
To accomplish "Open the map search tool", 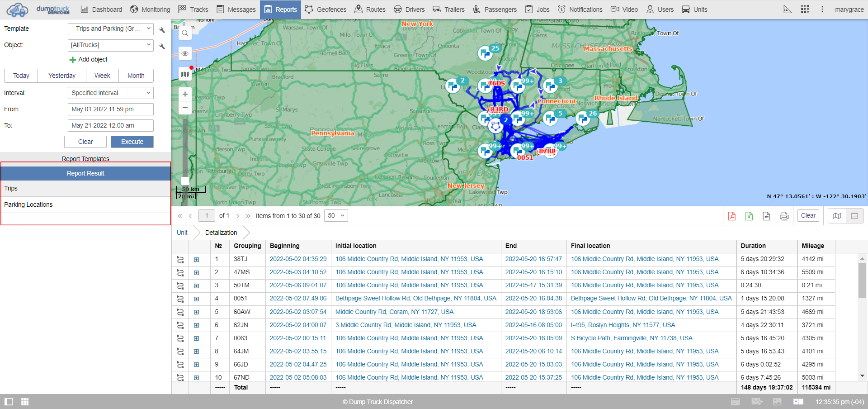I will pos(185,33).
